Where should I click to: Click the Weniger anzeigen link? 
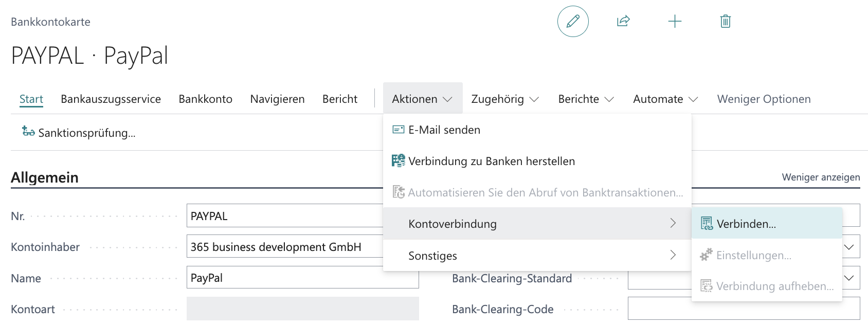click(821, 177)
